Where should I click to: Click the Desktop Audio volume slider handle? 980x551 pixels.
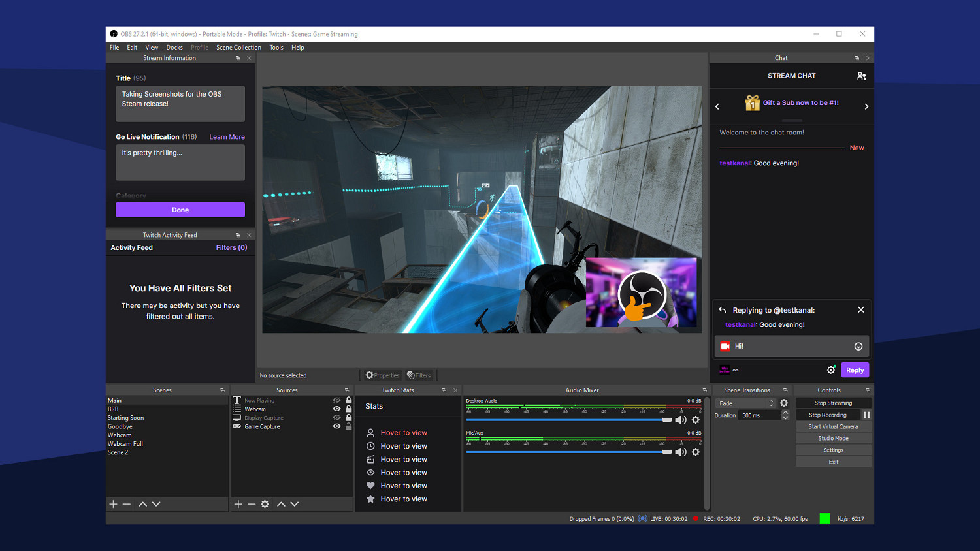tap(667, 420)
